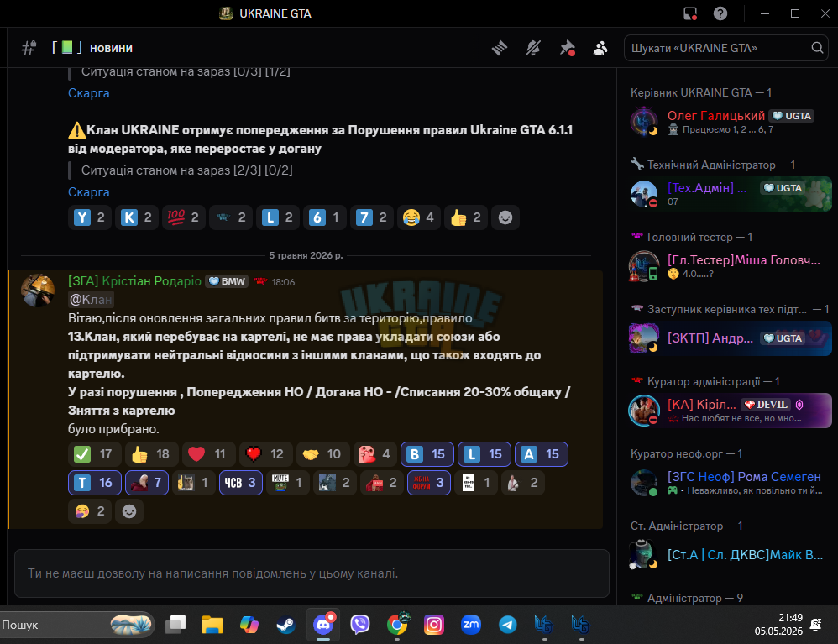The height and width of the screenshot is (644, 838).
Task: Open member [Ст.А | Сл. ДКВС]Майк
Action: pyautogui.click(x=730, y=554)
